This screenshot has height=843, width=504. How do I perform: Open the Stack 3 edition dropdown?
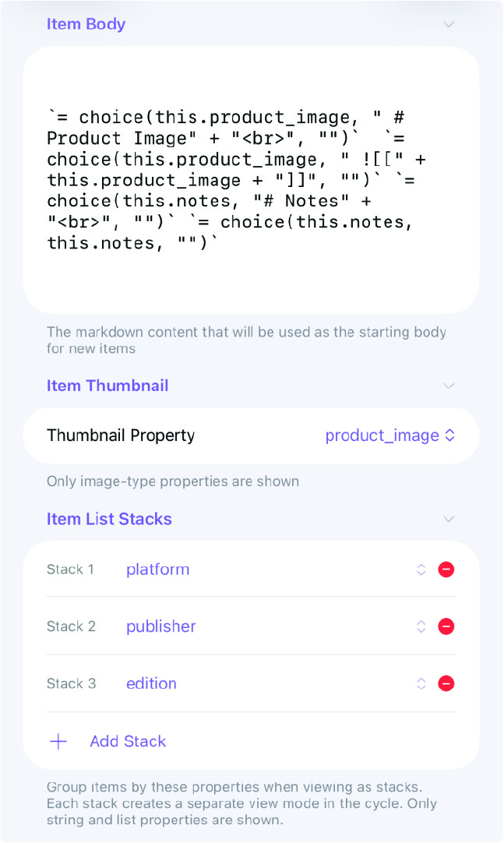tap(151, 683)
